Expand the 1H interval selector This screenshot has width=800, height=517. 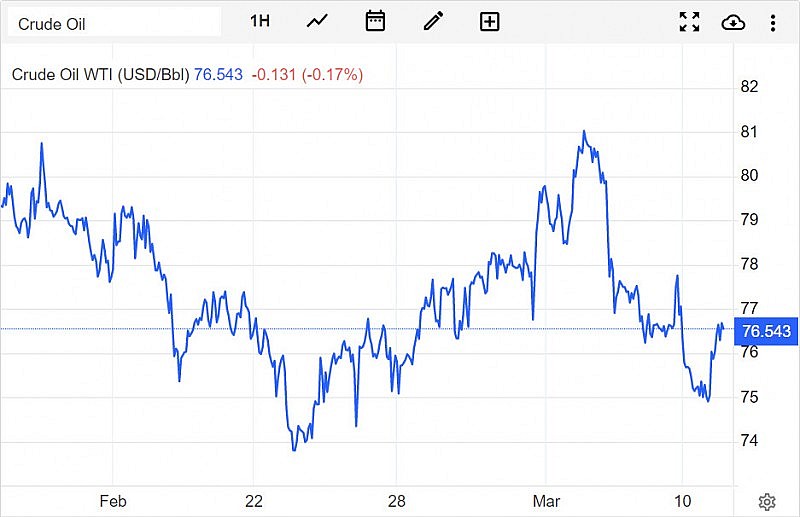260,21
